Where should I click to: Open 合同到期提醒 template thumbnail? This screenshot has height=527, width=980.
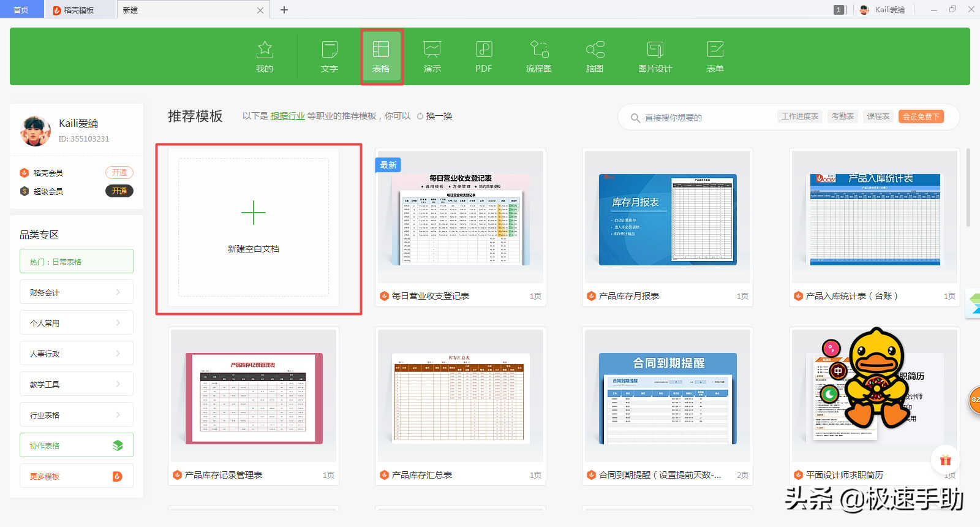pos(668,396)
